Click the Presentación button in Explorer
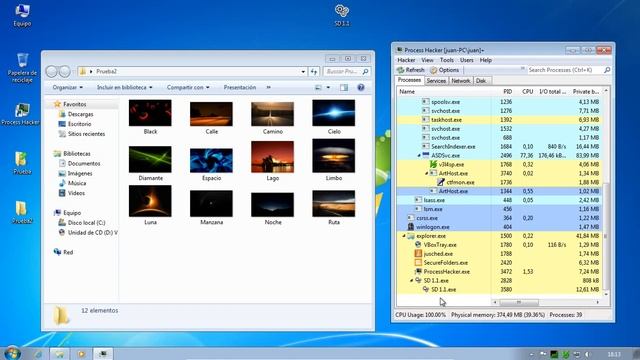 [240, 87]
